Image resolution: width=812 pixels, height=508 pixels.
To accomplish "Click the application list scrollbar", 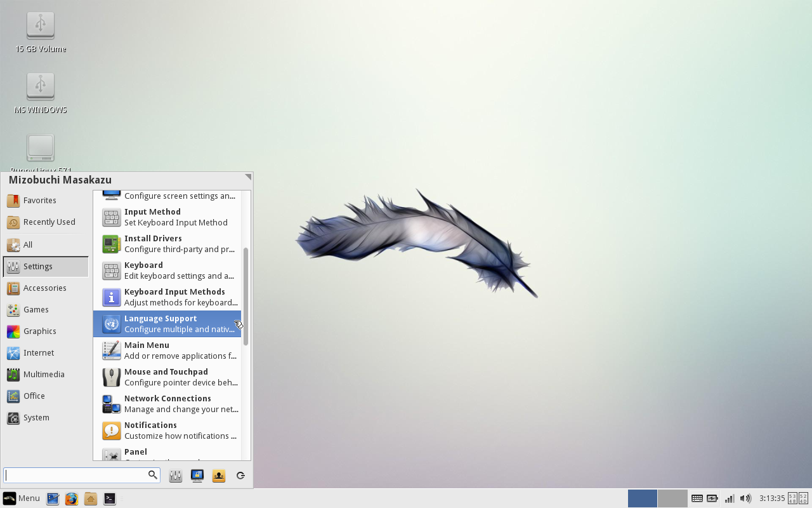I will tap(246, 297).
